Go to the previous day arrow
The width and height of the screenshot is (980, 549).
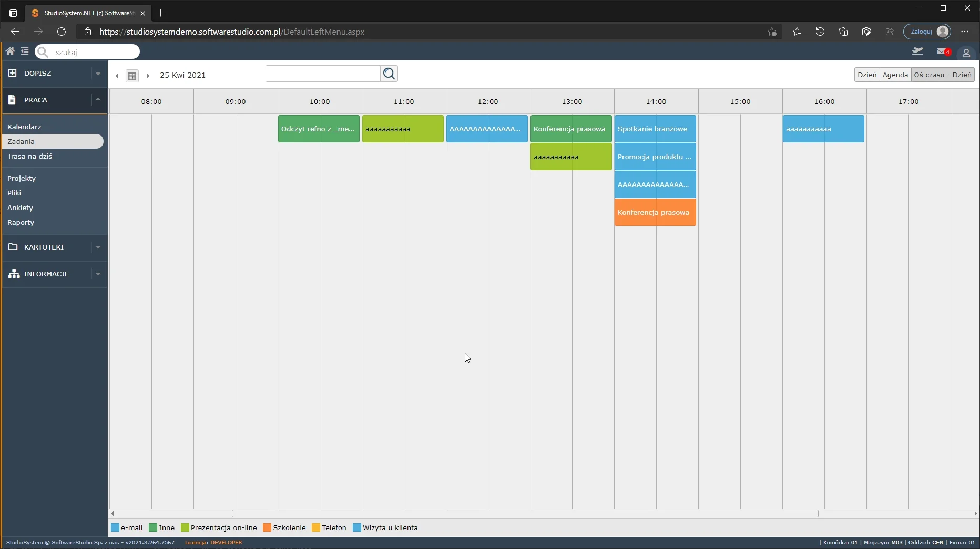point(117,76)
